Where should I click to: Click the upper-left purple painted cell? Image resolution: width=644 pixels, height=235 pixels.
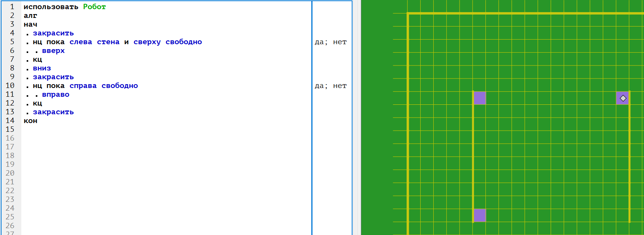tap(479, 98)
